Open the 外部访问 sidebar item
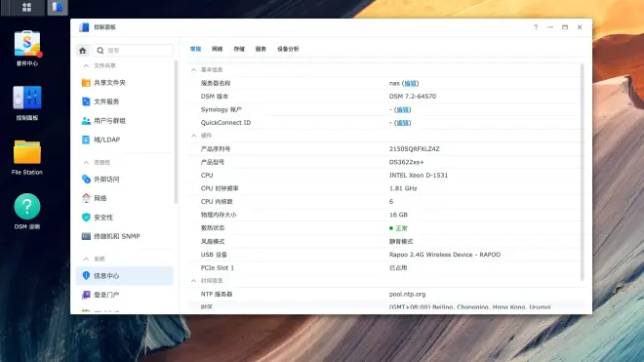 (125, 180)
